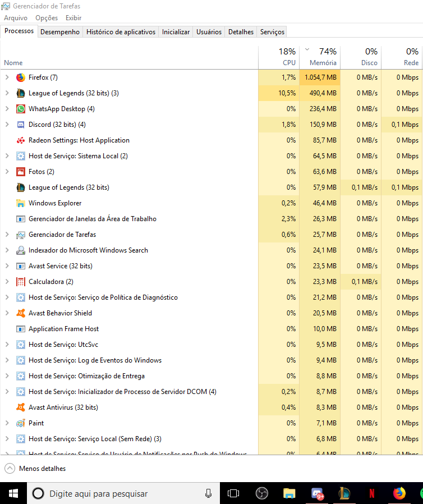423x504 pixels.
Task: Open Discord from the taskbar
Action: click(317, 493)
